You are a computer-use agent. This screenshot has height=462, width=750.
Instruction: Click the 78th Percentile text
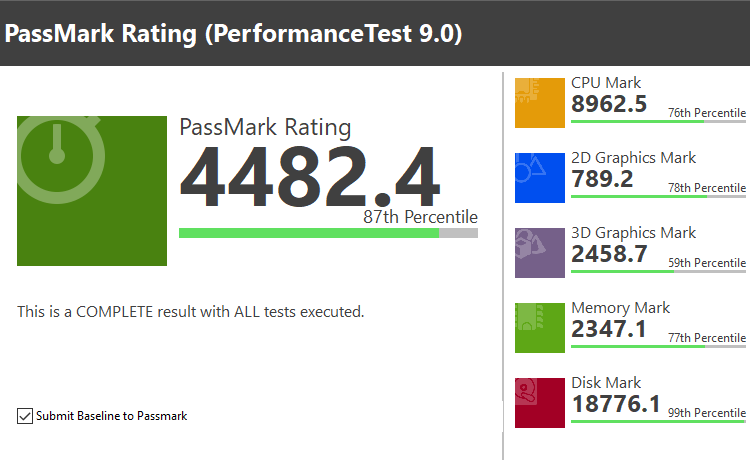click(x=707, y=188)
